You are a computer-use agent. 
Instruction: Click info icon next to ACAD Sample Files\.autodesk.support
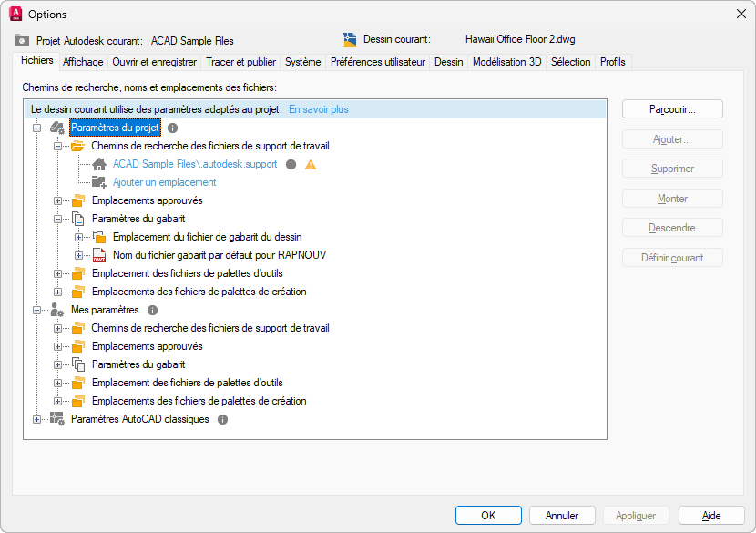coord(291,165)
